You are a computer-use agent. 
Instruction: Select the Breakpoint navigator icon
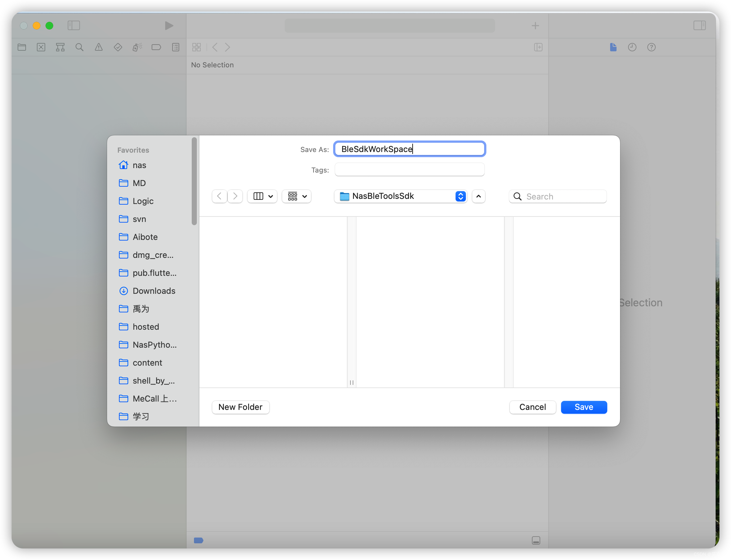pos(156,47)
